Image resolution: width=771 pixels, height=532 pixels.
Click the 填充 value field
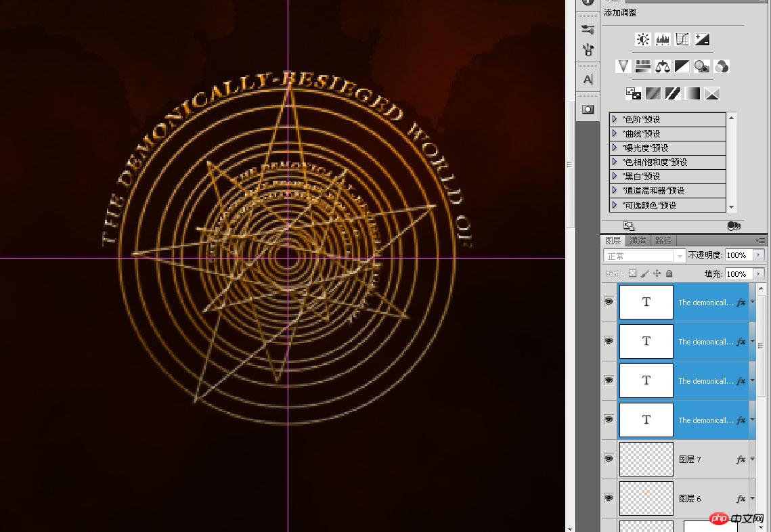(740, 274)
